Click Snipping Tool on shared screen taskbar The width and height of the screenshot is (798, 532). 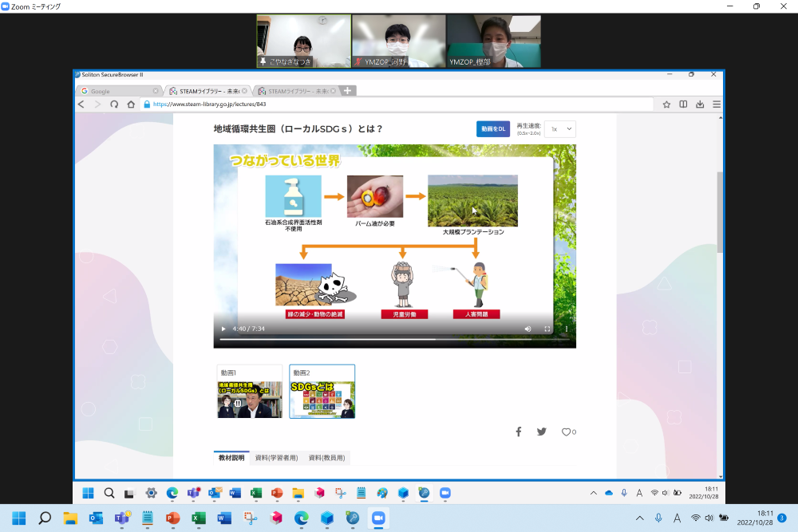point(341,493)
